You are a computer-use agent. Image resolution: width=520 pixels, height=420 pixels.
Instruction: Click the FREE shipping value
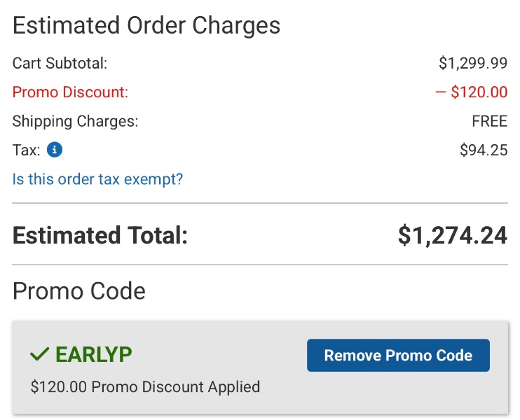(x=489, y=121)
